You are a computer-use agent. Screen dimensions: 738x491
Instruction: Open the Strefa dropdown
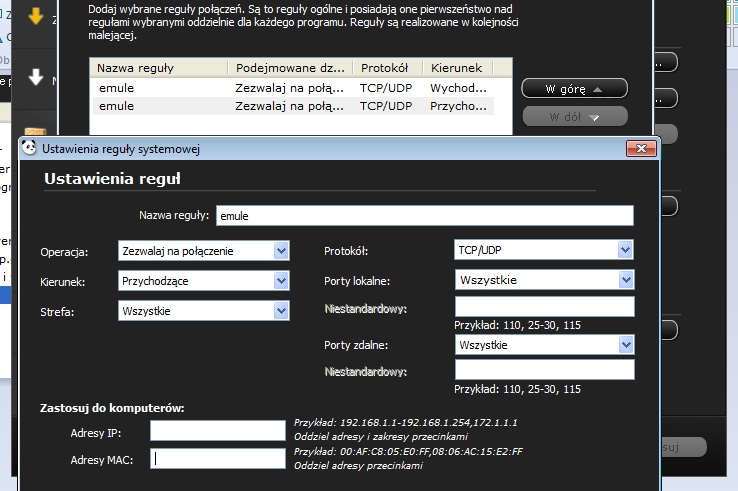click(x=203, y=311)
